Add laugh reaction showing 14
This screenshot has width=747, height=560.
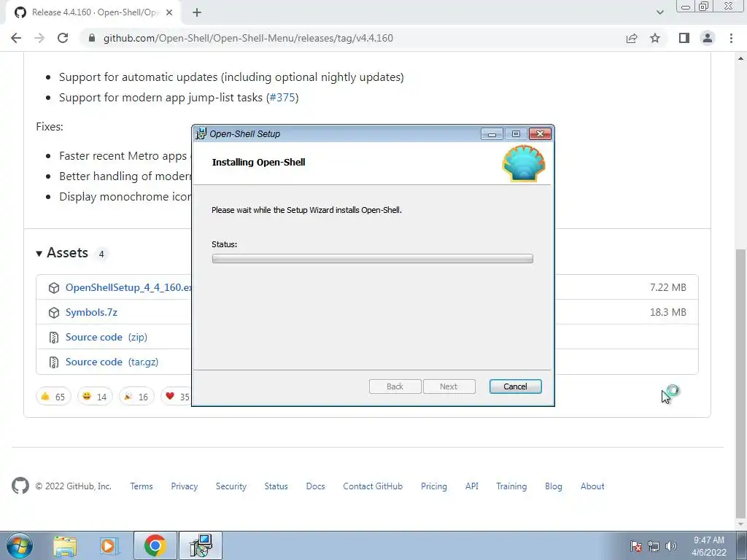click(95, 397)
